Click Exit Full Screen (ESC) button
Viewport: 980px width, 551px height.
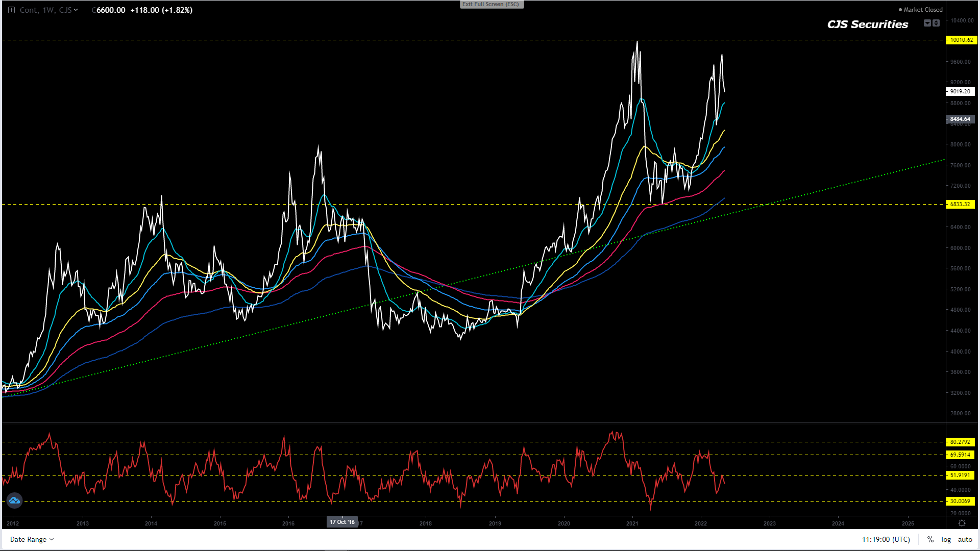click(491, 4)
